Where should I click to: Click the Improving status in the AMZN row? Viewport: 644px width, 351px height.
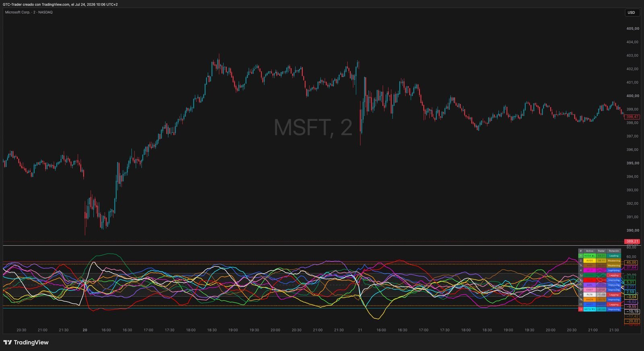point(614,299)
